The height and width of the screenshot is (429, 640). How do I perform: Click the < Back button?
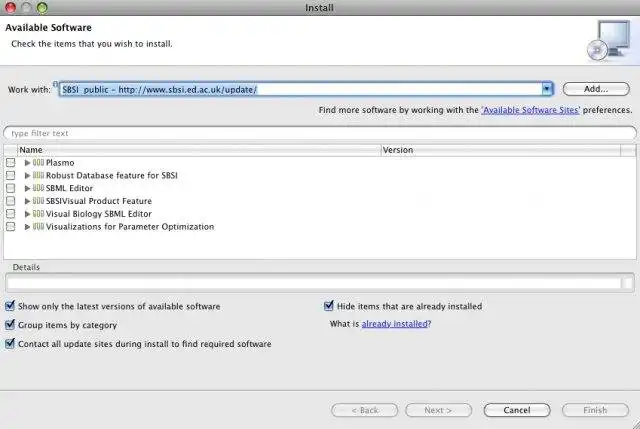tap(364, 410)
